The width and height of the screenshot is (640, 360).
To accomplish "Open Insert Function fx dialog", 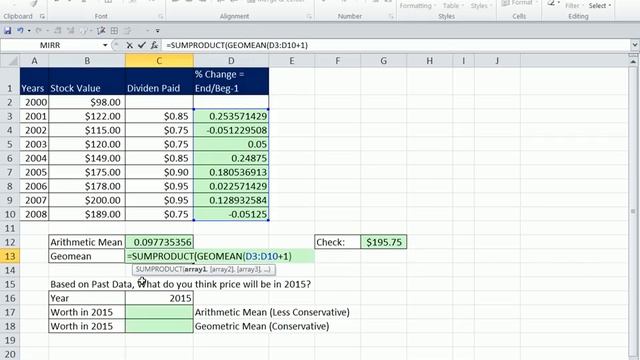I will [154, 45].
